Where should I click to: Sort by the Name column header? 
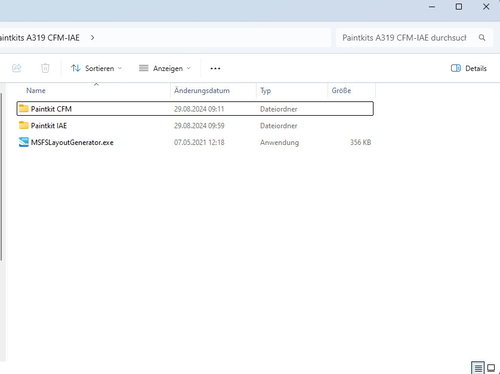coord(36,90)
